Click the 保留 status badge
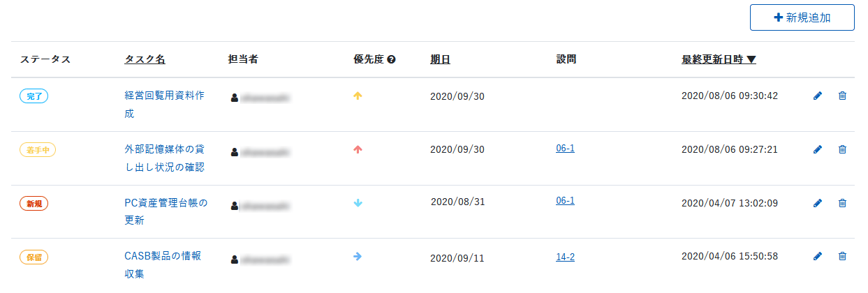This screenshot has width=868, height=293. click(34, 257)
